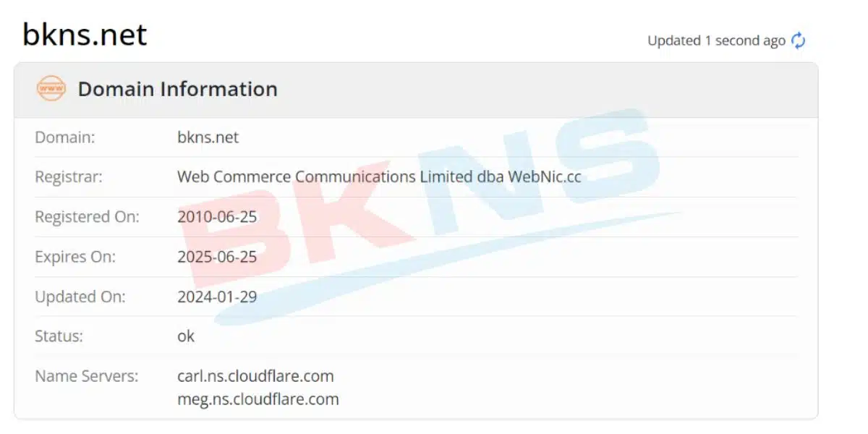Click the large bkns.net page title
This screenshot has height=434, width=868.
click(x=85, y=34)
